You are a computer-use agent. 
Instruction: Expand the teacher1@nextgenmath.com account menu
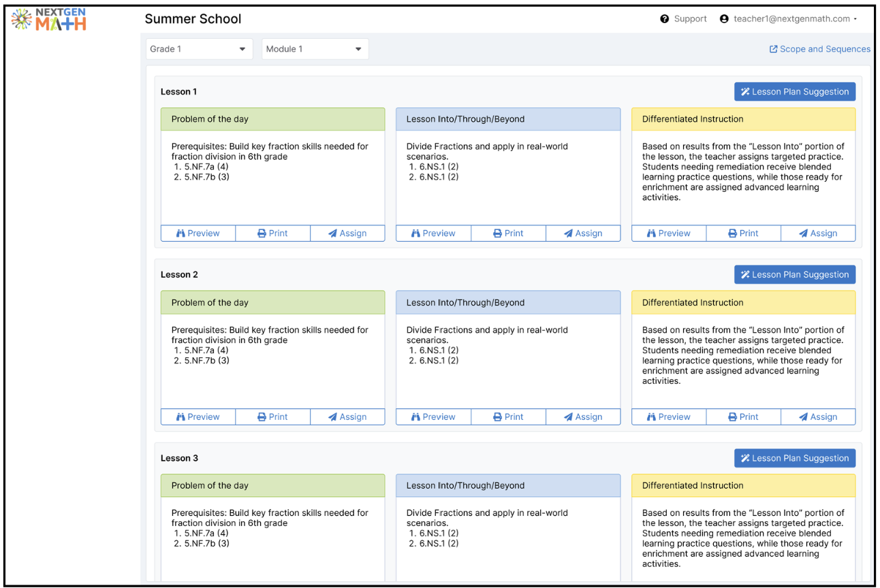pyautogui.click(x=788, y=19)
